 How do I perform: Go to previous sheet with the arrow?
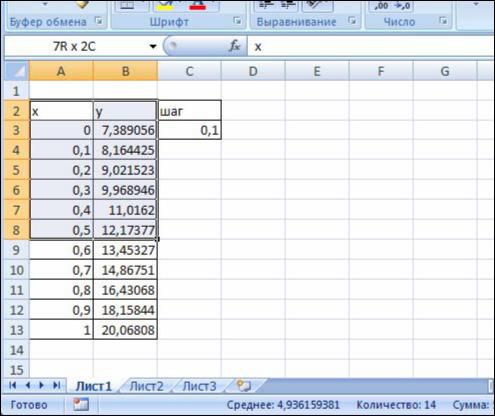point(28,386)
